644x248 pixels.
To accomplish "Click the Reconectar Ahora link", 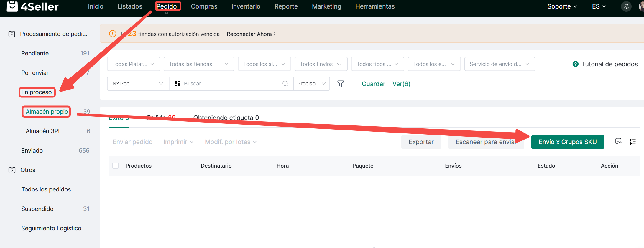I will [251, 34].
